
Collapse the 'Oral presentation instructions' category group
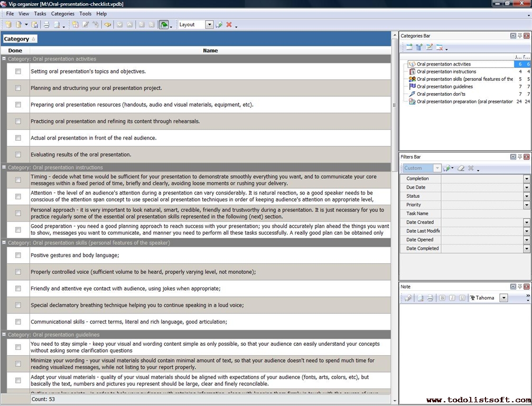click(x=4, y=168)
